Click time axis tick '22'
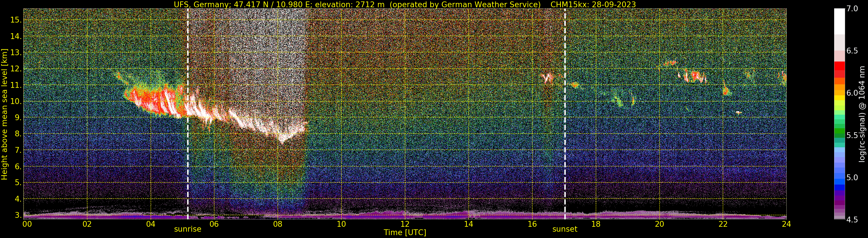Screen dimensions: 868x238 coord(723,224)
